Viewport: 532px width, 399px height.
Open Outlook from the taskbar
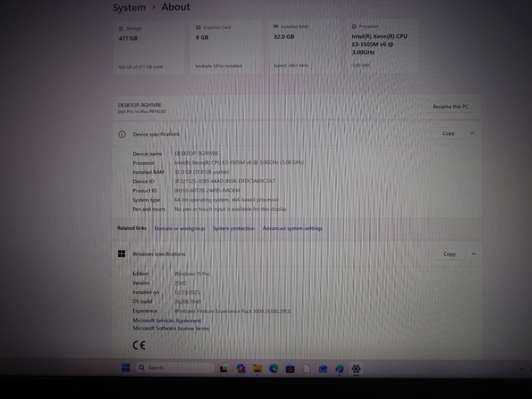click(323, 369)
